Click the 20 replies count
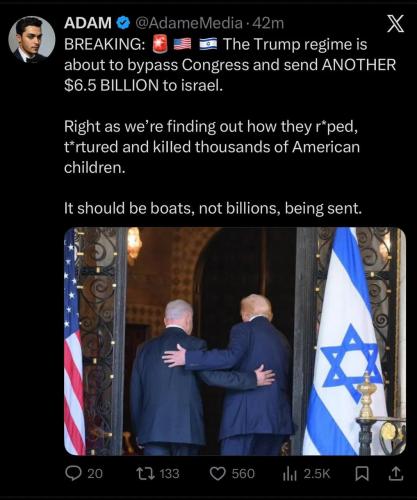 (x=95, y=474)
